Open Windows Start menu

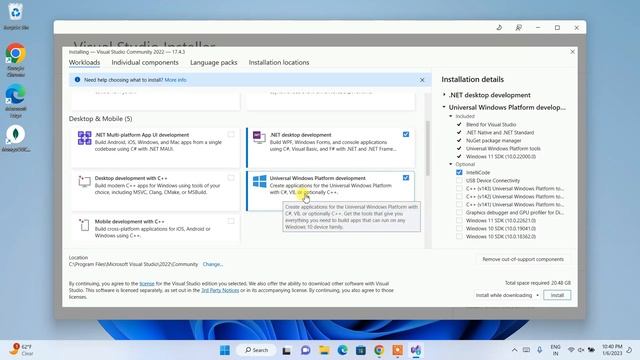[225, 350]
